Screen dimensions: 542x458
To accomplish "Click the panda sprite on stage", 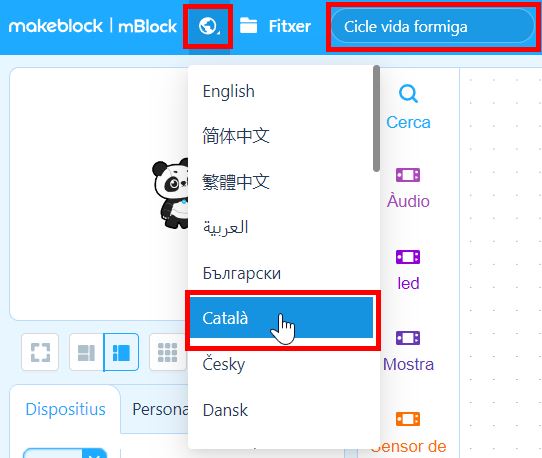I will pyautogui.click(x=170, y=194).
